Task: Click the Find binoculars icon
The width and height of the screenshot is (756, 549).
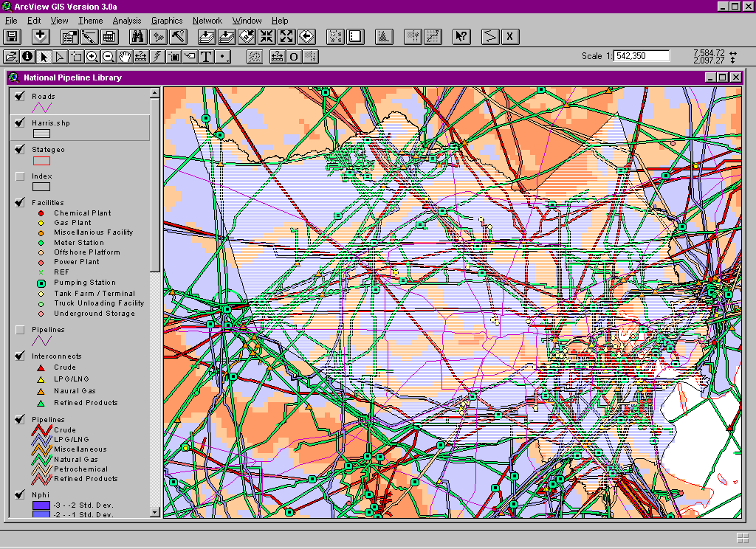Action: [138, 37]
